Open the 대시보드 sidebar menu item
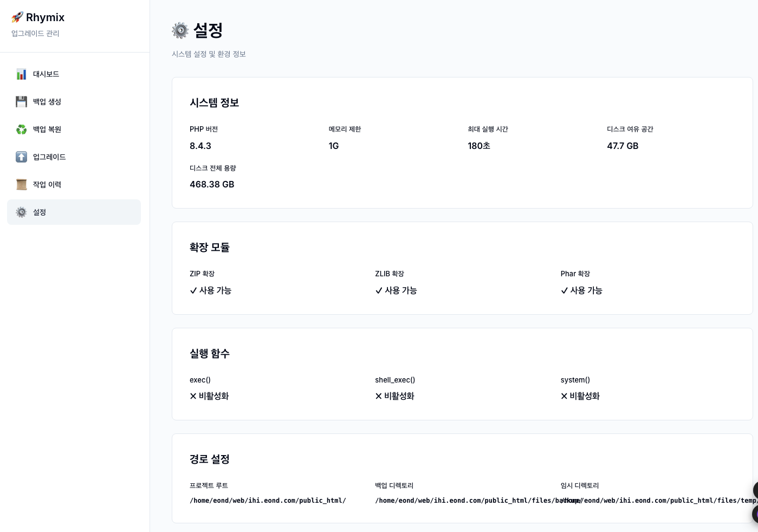This screenshot has width=758, height=532. (47, 74)
